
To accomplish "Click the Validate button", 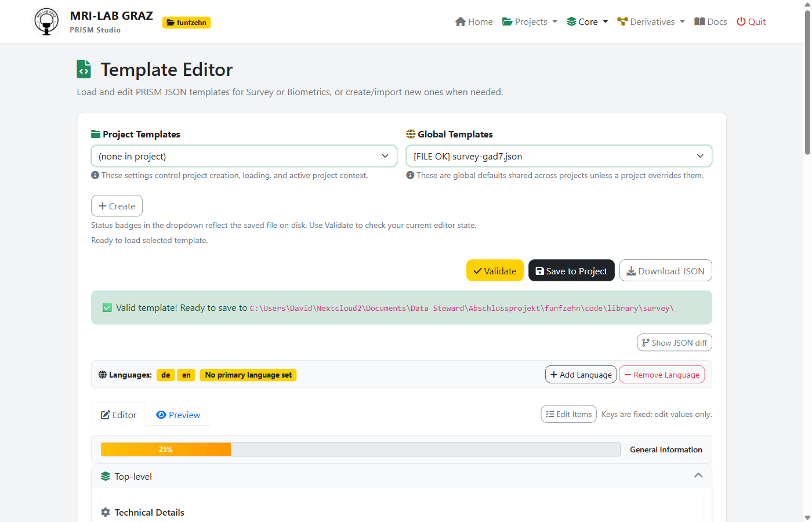I will point(495,271).
